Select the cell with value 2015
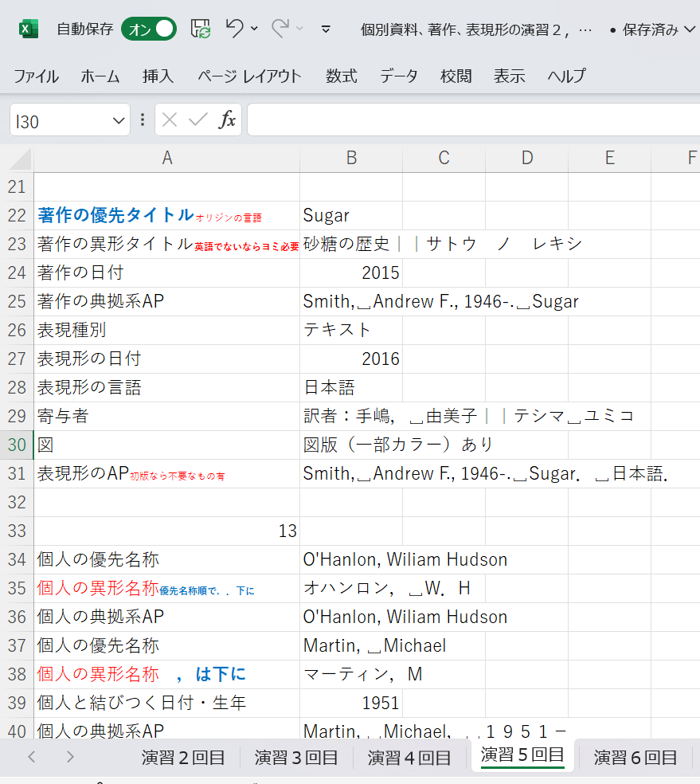Image resolution: width=700 pixels, height=784 pixels. [351, 273]
